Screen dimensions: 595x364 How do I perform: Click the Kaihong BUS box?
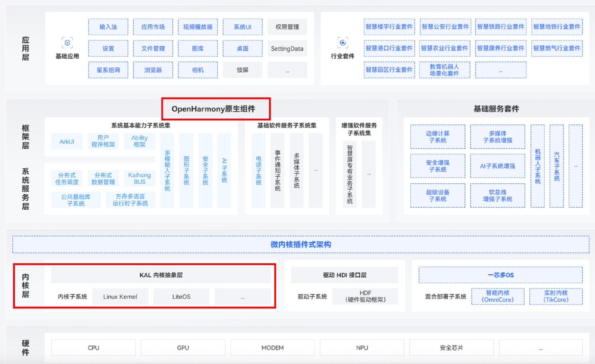click(x=140, y=178)
